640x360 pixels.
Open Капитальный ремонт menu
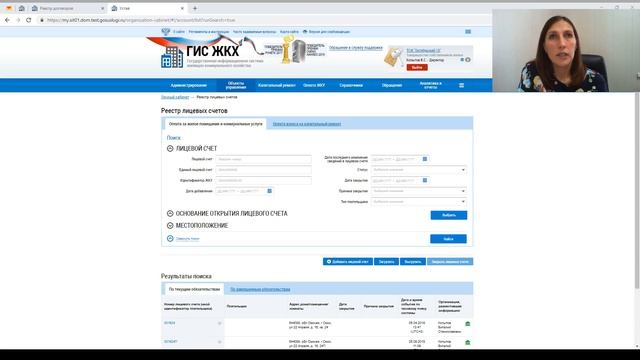[277, 85]
